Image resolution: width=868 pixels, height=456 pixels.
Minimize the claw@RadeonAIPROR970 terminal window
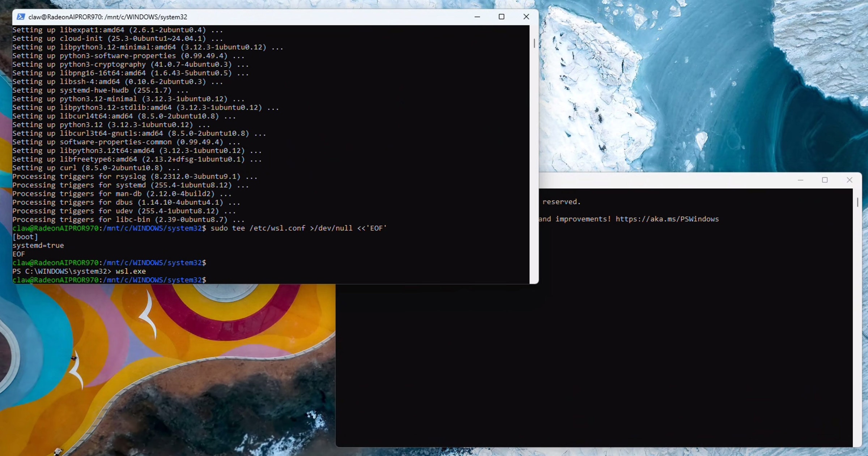point(477,17)
